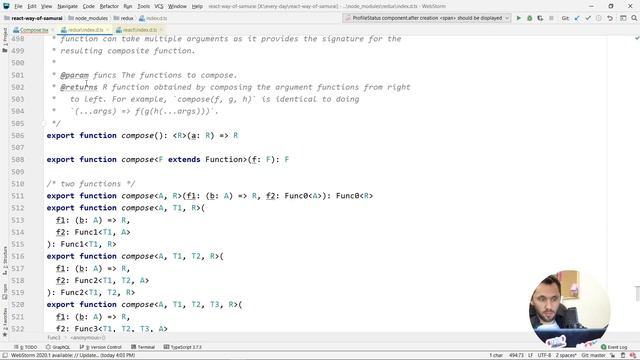
Task: Run with coverage icon in toolbar
Action: (x=540, y=18)
